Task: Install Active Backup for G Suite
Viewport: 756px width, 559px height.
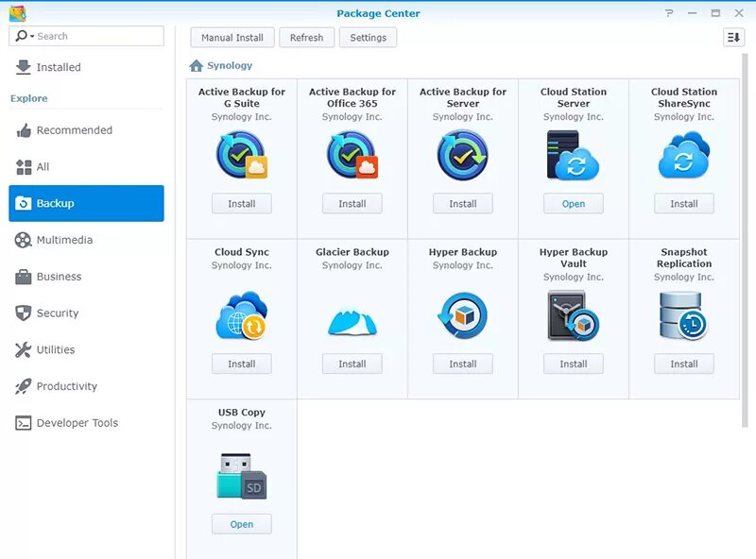Action: (x=242, y=203)
